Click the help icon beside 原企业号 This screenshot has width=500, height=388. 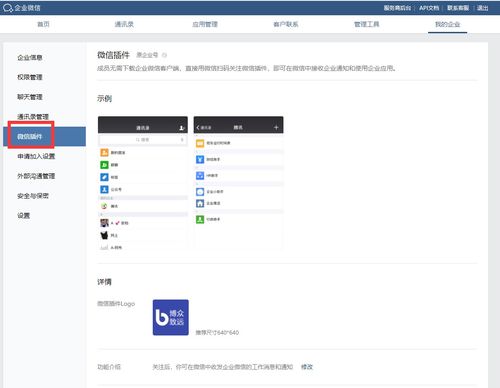(x=164, y=55)
